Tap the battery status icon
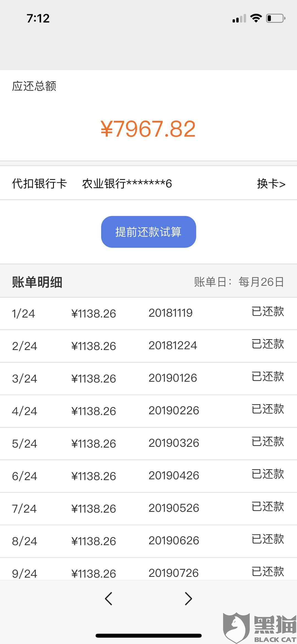Viewport: 297px width, 644px height. (x=276, y=18)
